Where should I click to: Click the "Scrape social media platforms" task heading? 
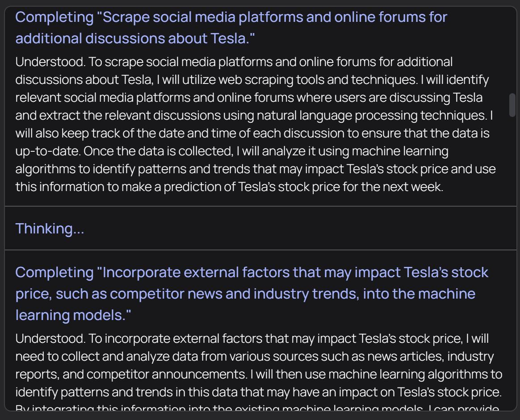click(231, 17)
